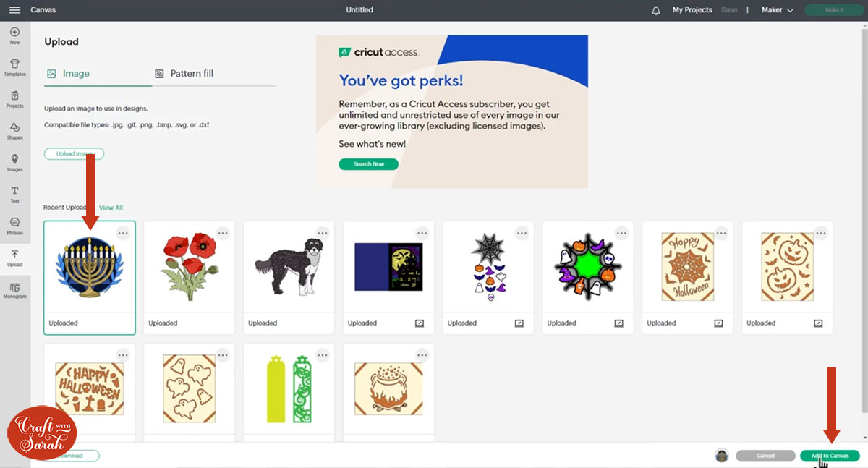Click the New icon in sidebar
The image size is (868, 468).
(14, 36)
